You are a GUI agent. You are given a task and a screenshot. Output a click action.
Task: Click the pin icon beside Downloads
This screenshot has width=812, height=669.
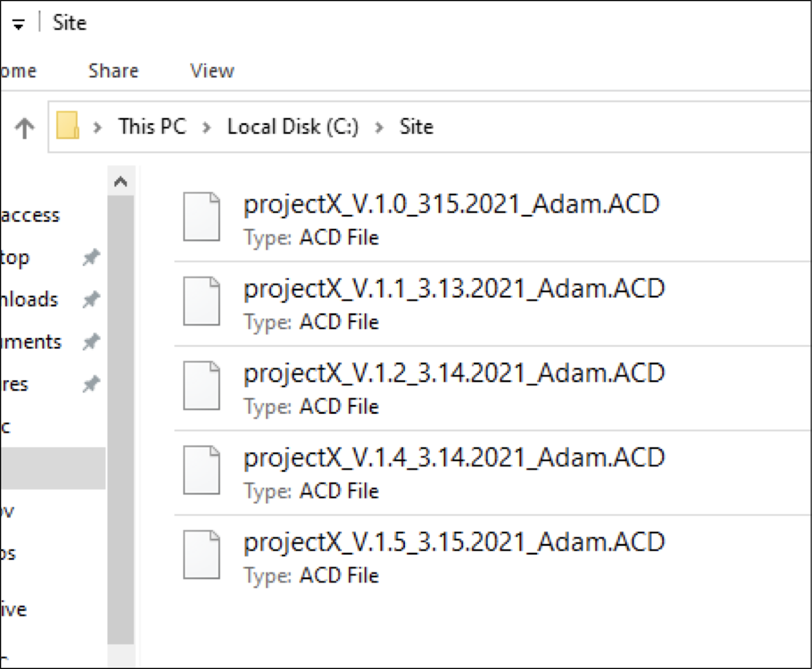pyautogui.click(x=91, y=299)
